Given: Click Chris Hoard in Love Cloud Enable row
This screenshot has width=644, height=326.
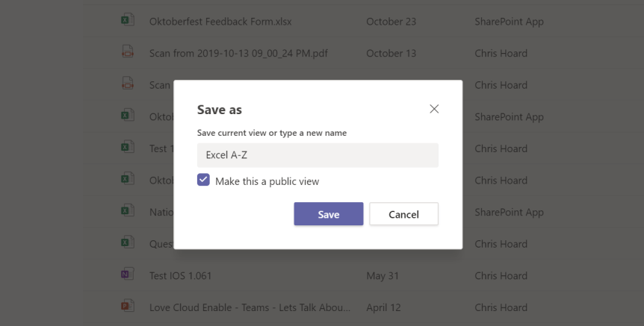Looking at the screenshot, I should (501, 307).
